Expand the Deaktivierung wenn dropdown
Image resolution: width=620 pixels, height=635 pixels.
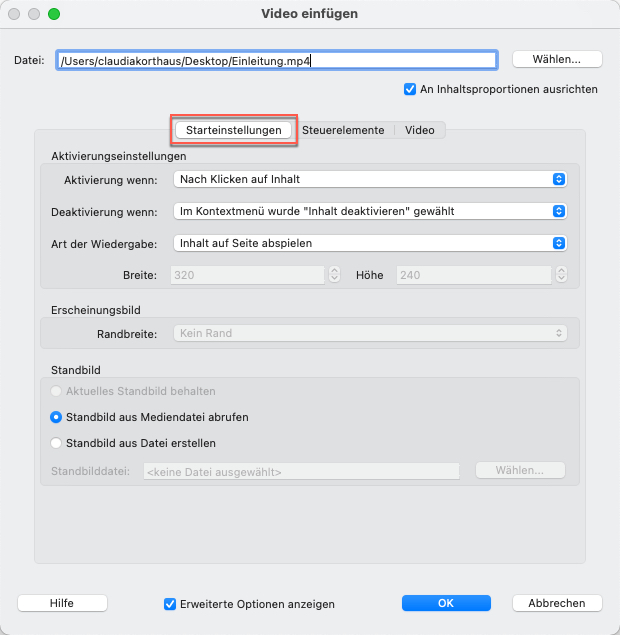tap(369, 211)
